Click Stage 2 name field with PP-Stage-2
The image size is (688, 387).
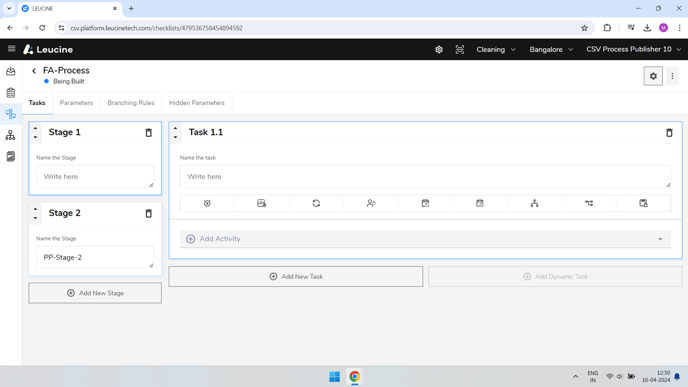coord(95,257)
